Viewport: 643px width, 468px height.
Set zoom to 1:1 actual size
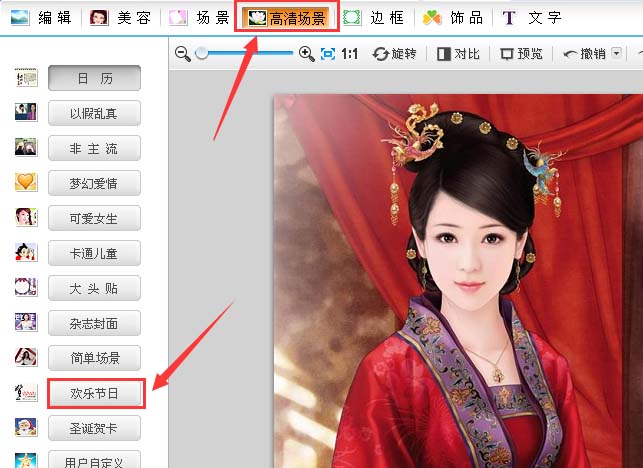pyautogui.click(x=349, y=54)
